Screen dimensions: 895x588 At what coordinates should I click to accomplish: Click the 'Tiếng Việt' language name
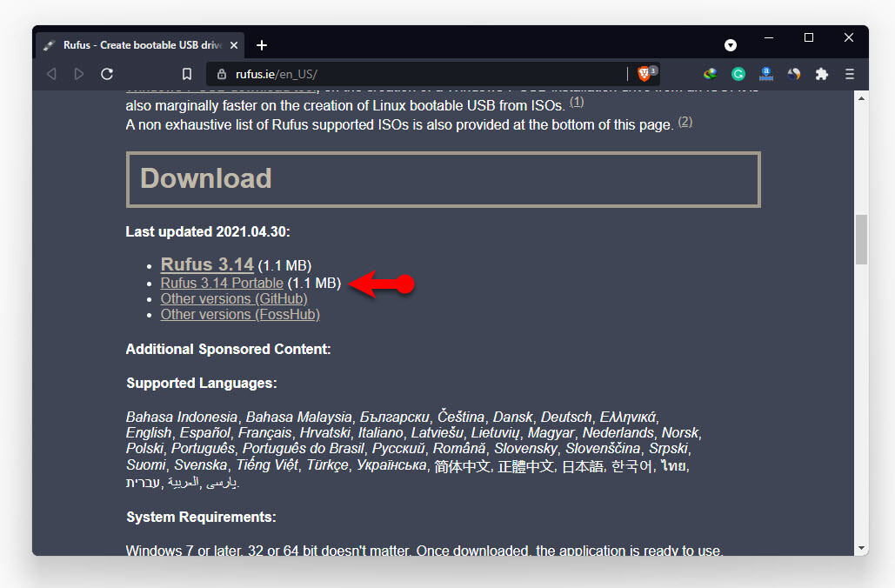(x=267, y=465)
